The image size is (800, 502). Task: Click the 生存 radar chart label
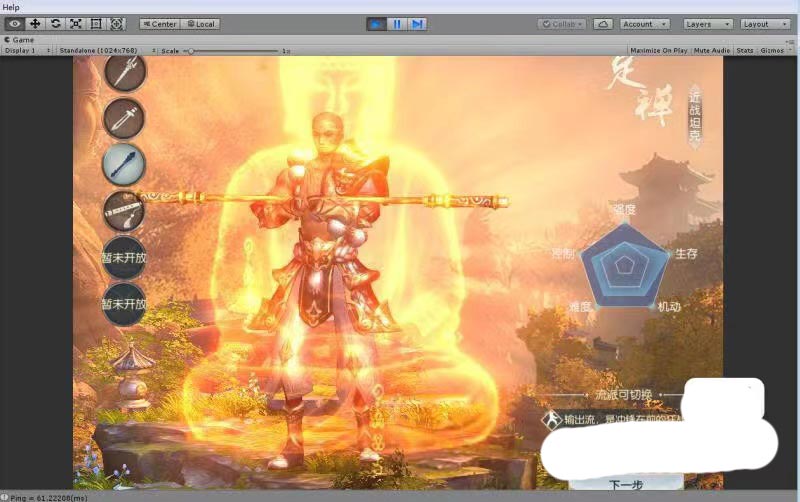[686, 254]
